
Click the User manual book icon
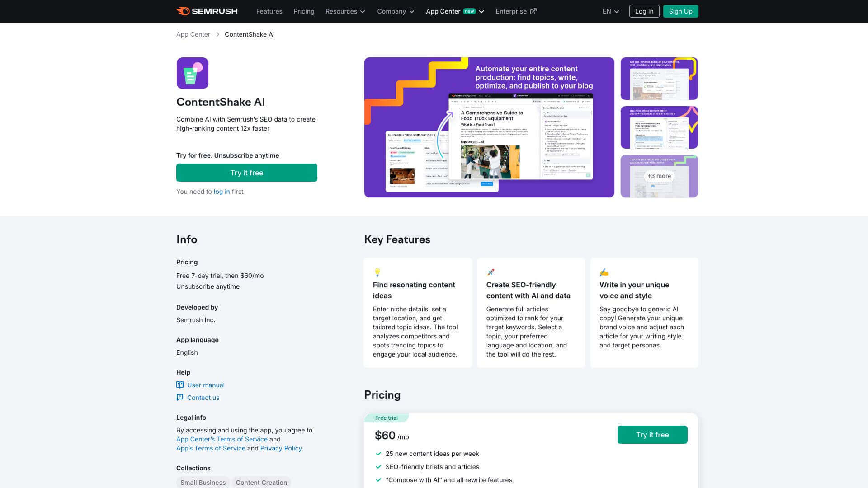point(180,385)
